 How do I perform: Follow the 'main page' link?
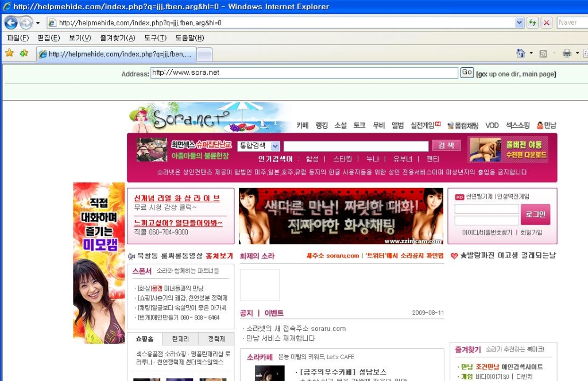[538, 74]
